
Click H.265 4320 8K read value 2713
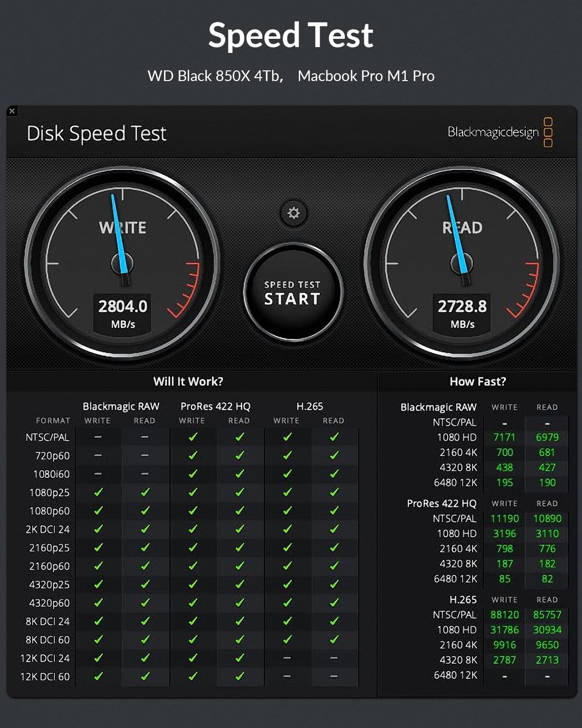pyautogui.click(x=547, y=660)
